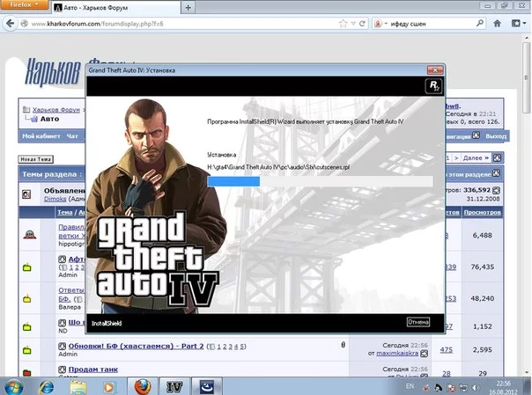Click the rules thread icon in Правила row
This screenshot has height=395, width=532.
[x=30, y=234]
